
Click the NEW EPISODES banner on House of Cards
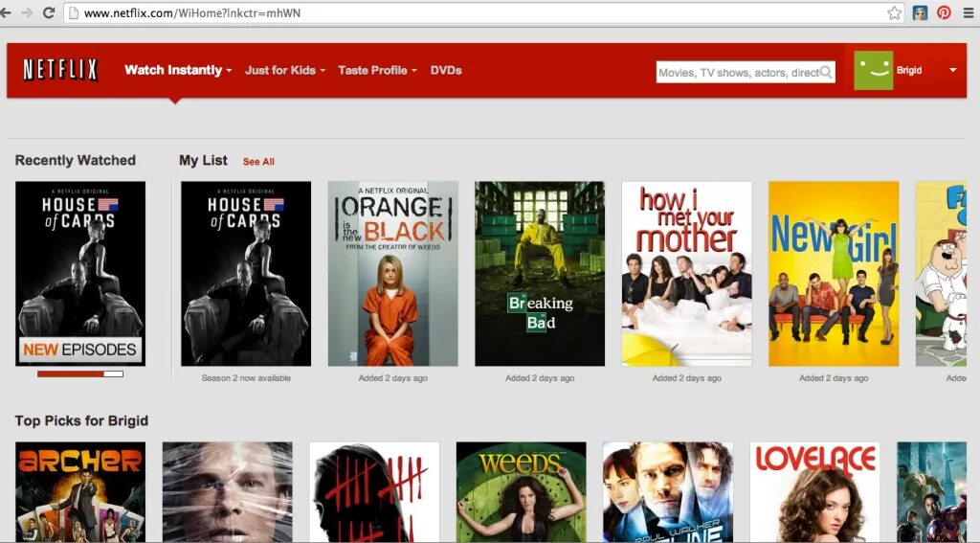click(80, 349)
